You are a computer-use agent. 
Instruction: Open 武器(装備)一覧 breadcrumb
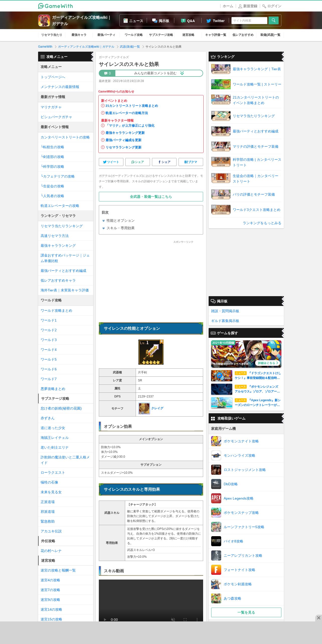[x=130, y=47]
